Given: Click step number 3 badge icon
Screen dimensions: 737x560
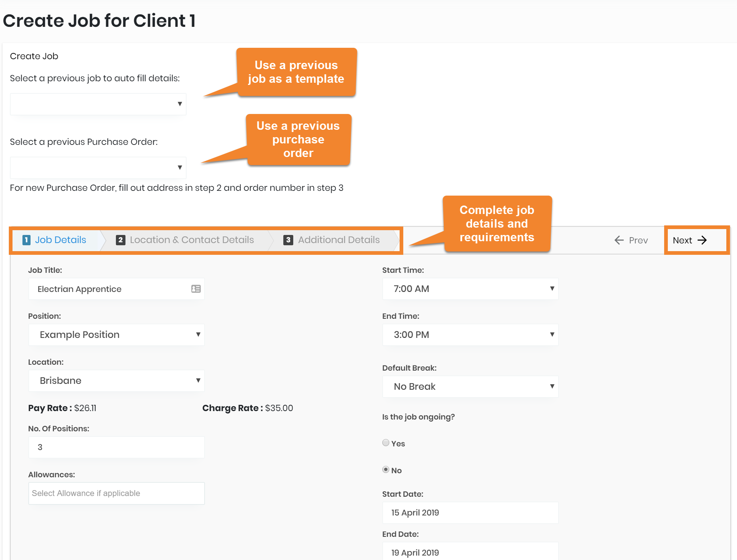Looking at the screenshot, I should pyautogui.click(x=288, y=240).
